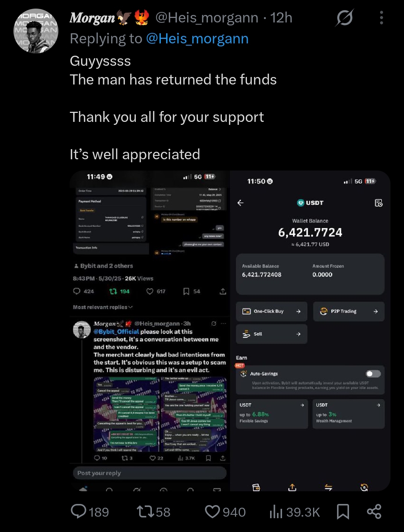Open the P2P Trading arrow
404x532 pixels.
376,311
